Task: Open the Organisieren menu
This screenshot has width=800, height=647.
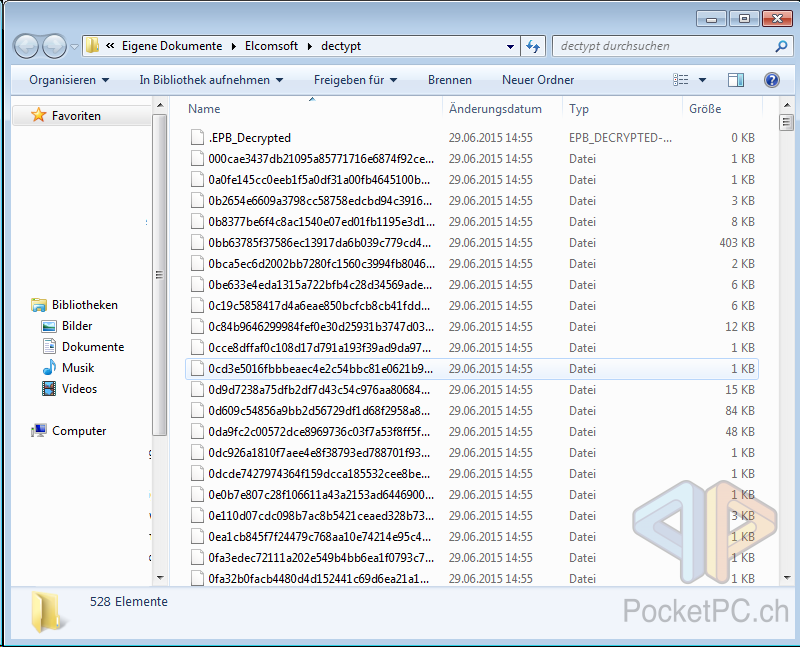Action: 69,80
